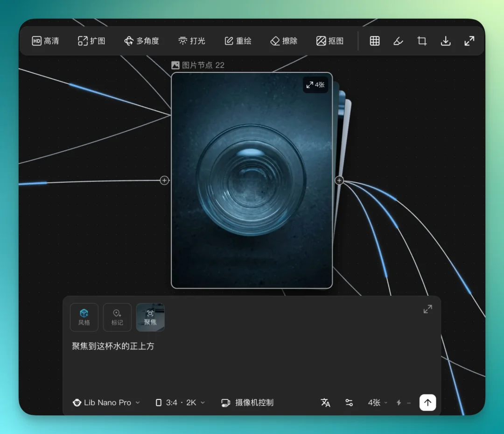This screenshot has width=504, height=434.
Task: Toggle the lightning fast-mode icon
Action: [x=399, y=402]
